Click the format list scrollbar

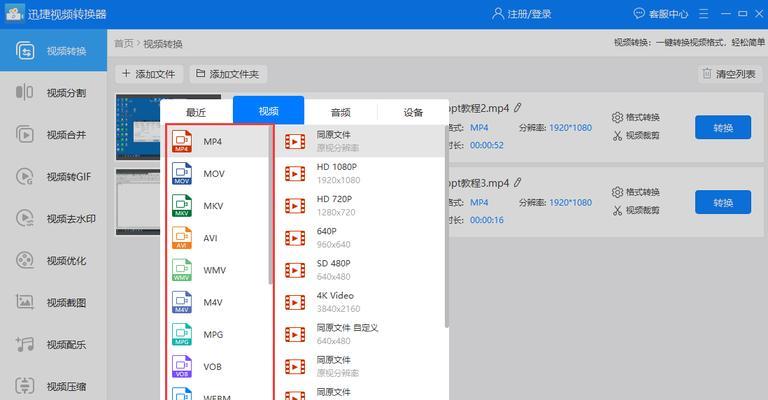pos(270,206)
